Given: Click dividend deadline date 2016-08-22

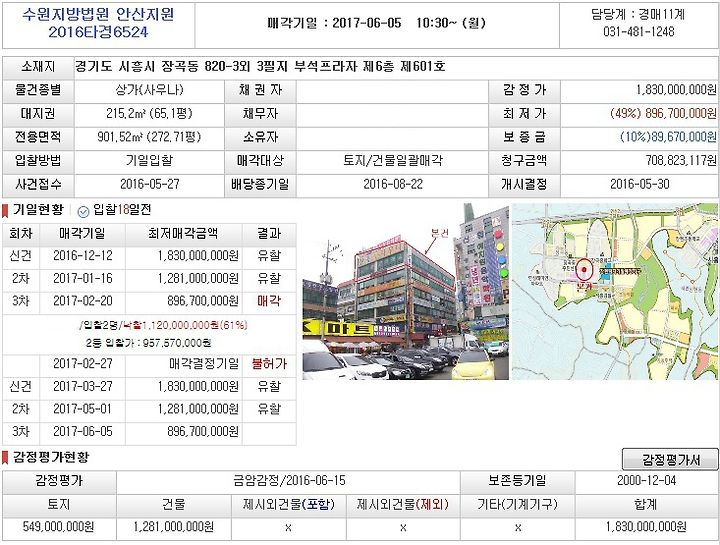Looking at the screenshot, I should (393, 184).
